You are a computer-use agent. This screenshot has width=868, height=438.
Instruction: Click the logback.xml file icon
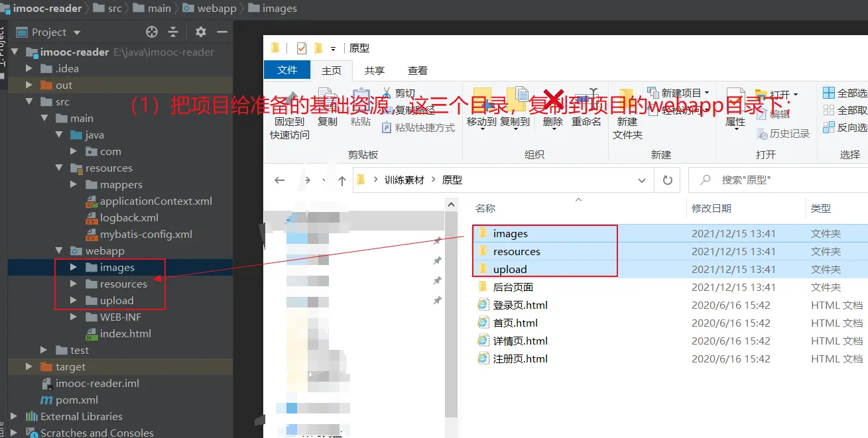pyautogui.click(x=91, y=217)
